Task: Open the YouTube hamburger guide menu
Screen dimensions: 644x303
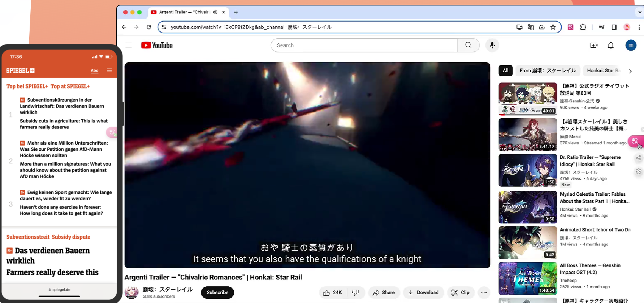Action: click(x=129, y=45)
